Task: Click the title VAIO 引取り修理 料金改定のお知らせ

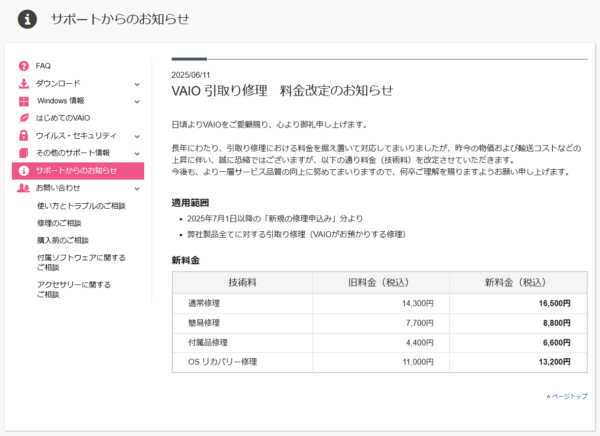Action: (282, 91)
